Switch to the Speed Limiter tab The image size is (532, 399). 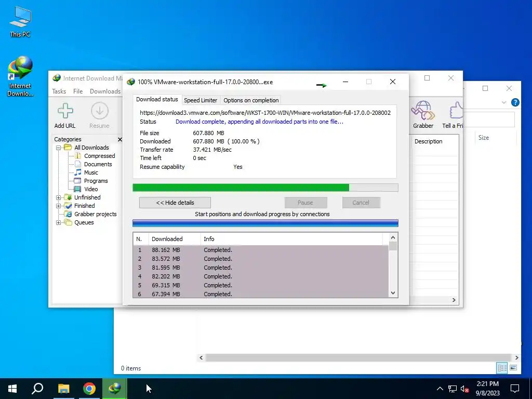point(201,100)
